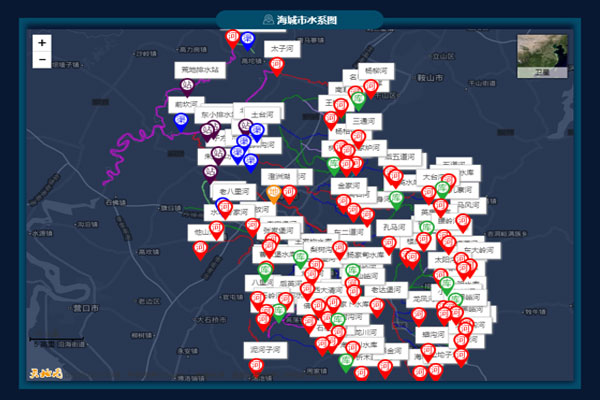Click the red 河 marker below 三通河 label

coord(358,139)
